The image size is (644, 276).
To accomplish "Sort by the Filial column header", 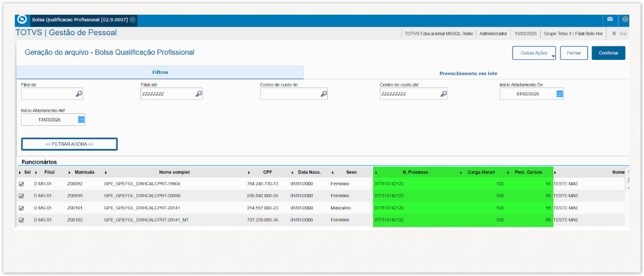I will pyautogui.click(x=49, y=172).
